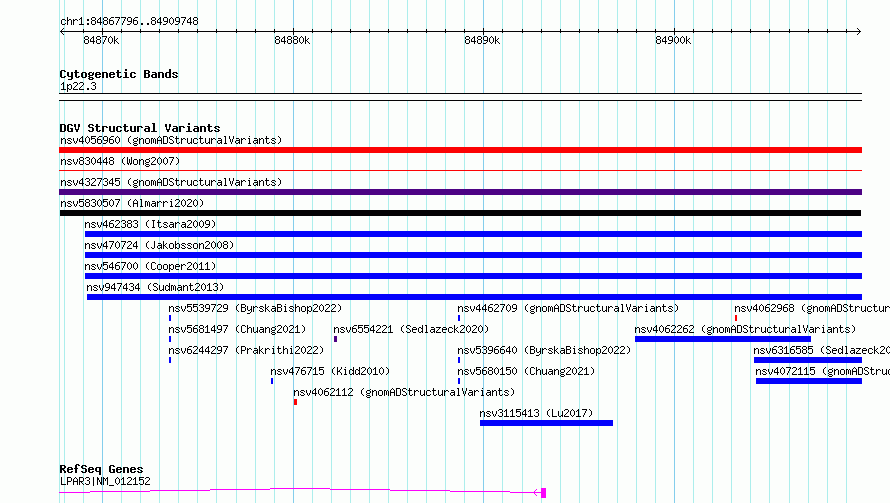Viewport: 890px width, 503px height.
Task: Open the Cytogenetic Bands track heading
Action: tap(119, 74)
